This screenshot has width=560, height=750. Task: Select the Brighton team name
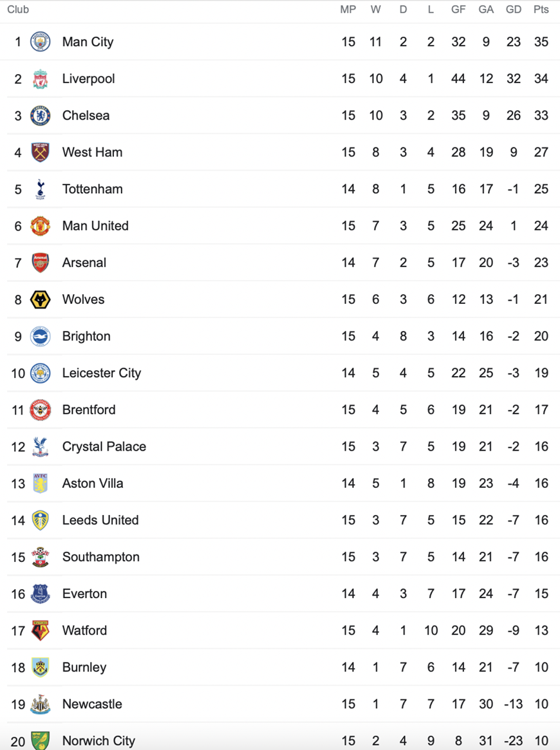click(86, 336)
